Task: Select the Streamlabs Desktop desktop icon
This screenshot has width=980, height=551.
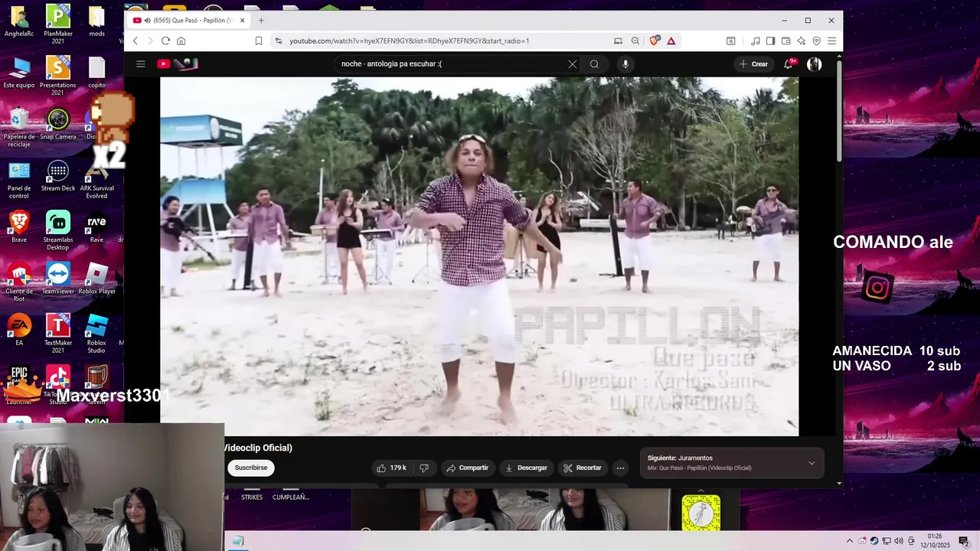Action: [x=57, y=231]
